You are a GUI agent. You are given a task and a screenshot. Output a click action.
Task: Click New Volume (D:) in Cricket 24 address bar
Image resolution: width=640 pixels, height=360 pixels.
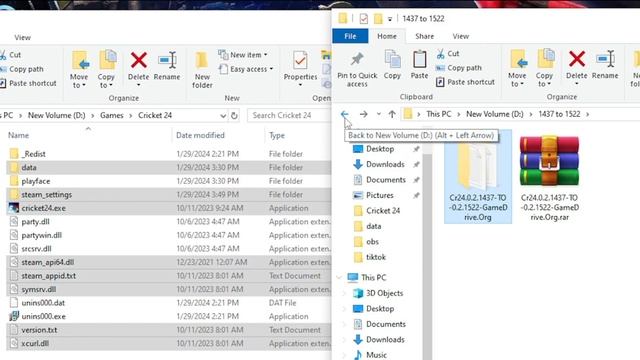56,116
